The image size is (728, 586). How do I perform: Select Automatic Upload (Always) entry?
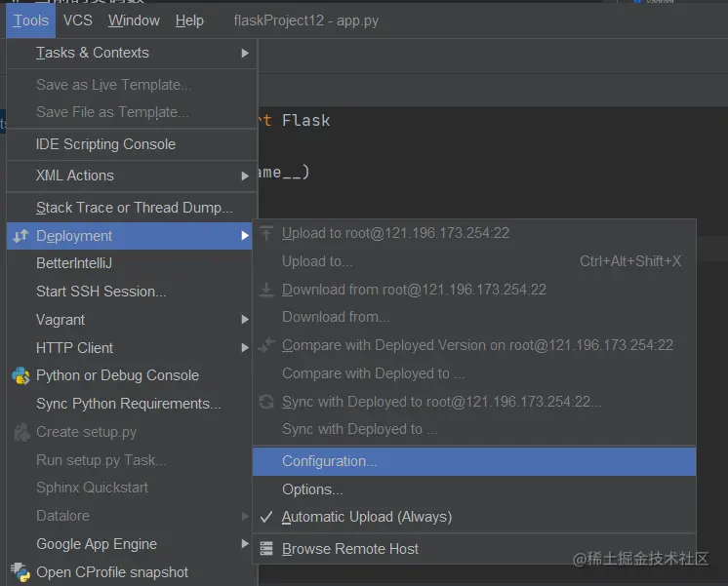[x=474, y=517]
